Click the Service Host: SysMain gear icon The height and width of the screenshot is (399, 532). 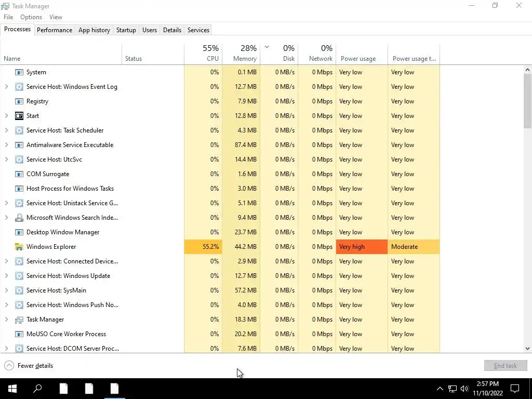point(19,290)
